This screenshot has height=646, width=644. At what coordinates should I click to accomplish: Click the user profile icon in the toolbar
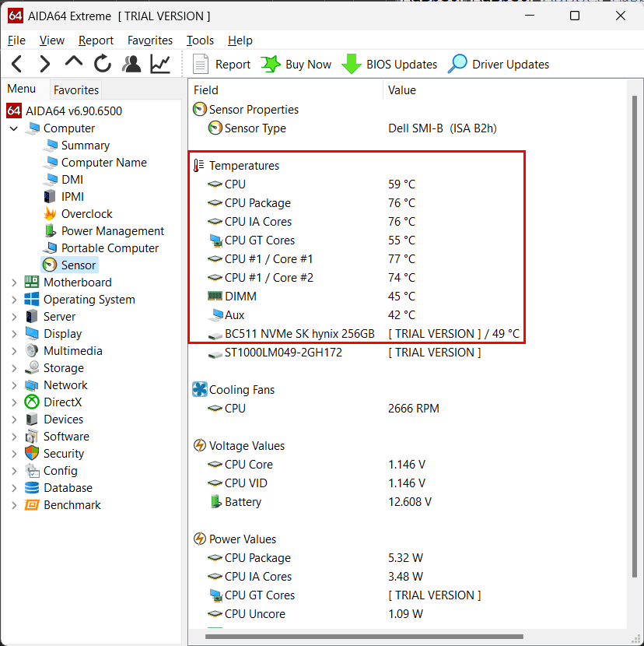click(x=132, y=64)
